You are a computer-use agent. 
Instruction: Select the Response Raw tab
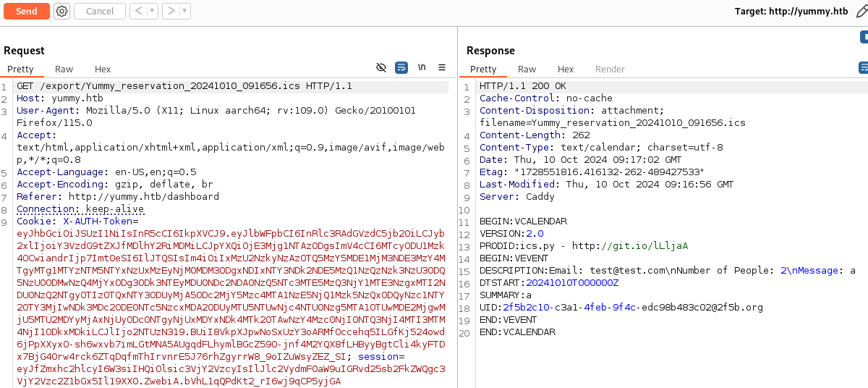point(527,69)
